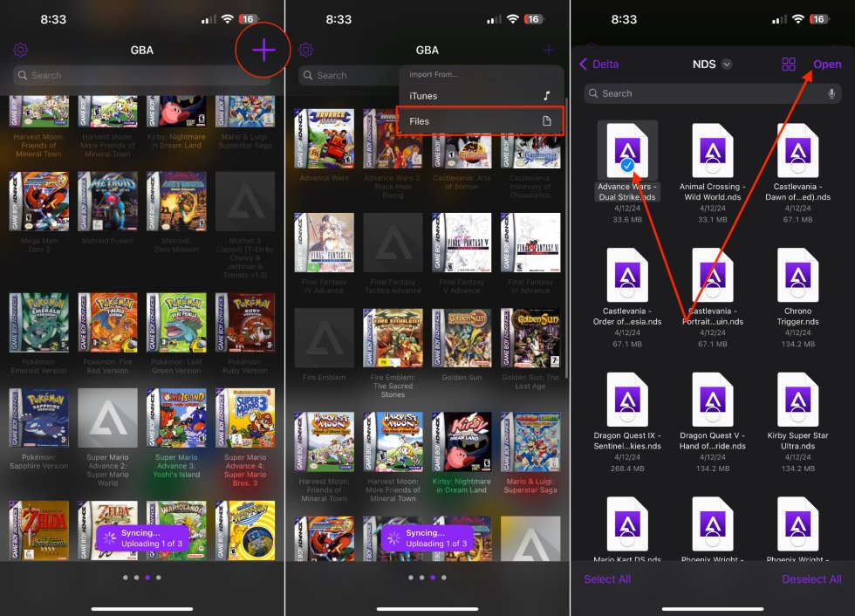Image resolution: width=855 pixels, height=616 pixels.
Task: Tap the plus button to import games
Action: 262,50
